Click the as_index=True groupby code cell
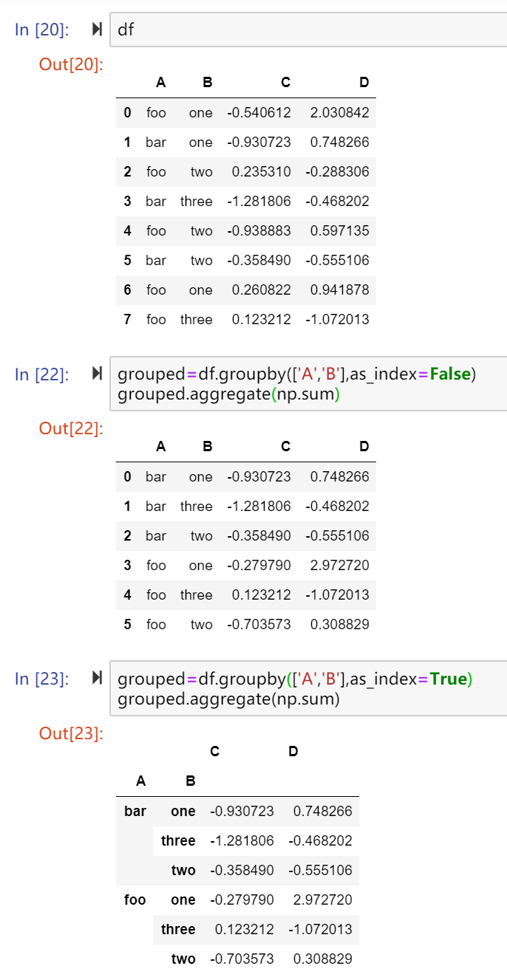The width and height of the screenshot is (507, 980). [308, 688]
